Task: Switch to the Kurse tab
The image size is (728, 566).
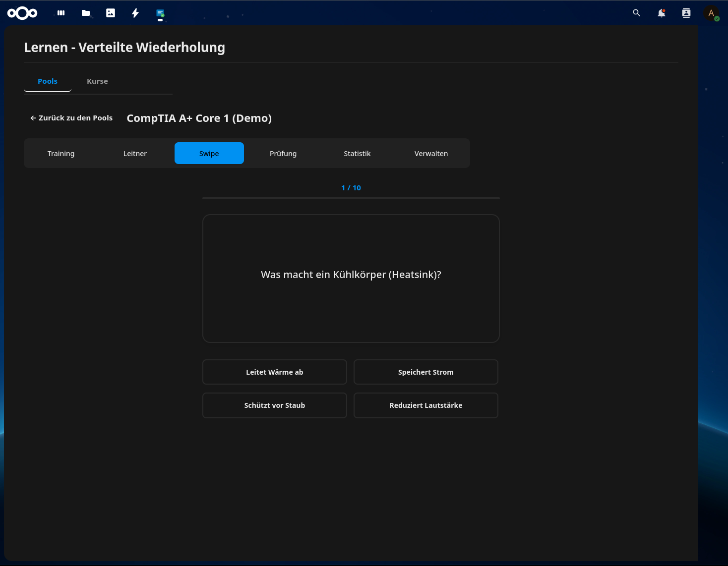Action: point(97,81)
